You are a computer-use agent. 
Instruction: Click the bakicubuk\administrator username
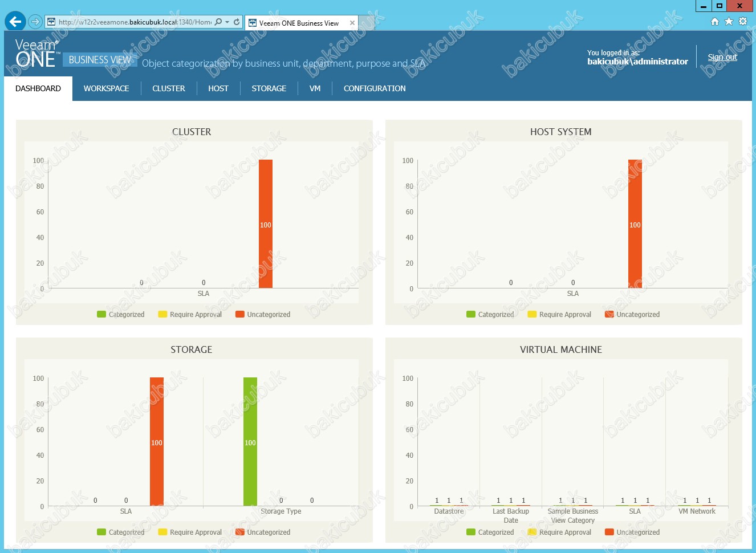(637, 62)
